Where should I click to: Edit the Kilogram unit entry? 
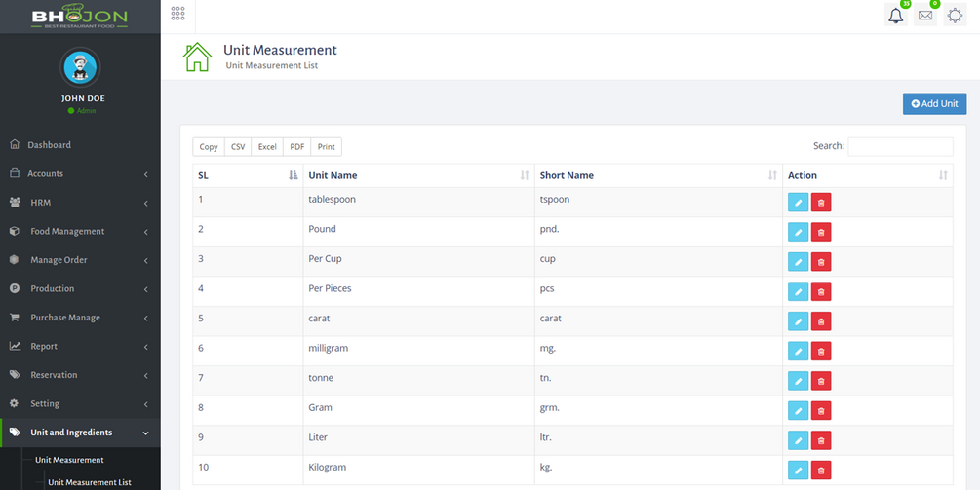coord(798,470)
